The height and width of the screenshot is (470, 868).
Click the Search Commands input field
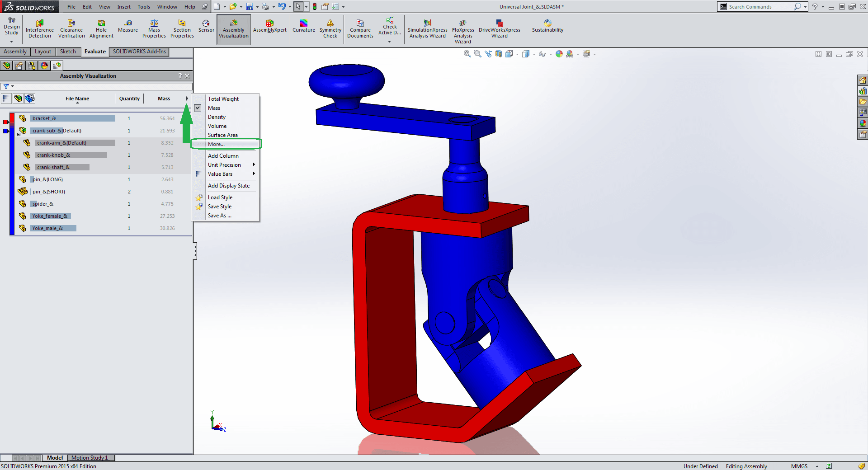(759, 7)
